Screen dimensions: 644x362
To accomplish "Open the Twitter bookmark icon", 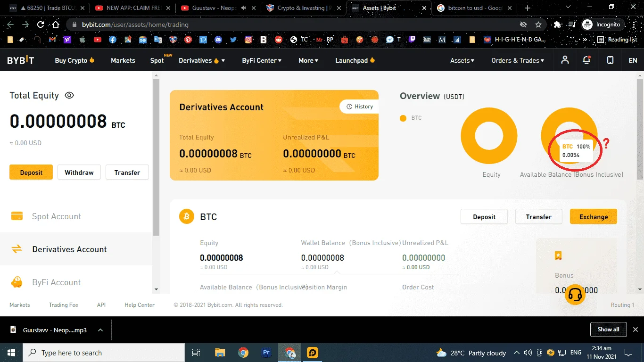I will [x=233, y=40].
